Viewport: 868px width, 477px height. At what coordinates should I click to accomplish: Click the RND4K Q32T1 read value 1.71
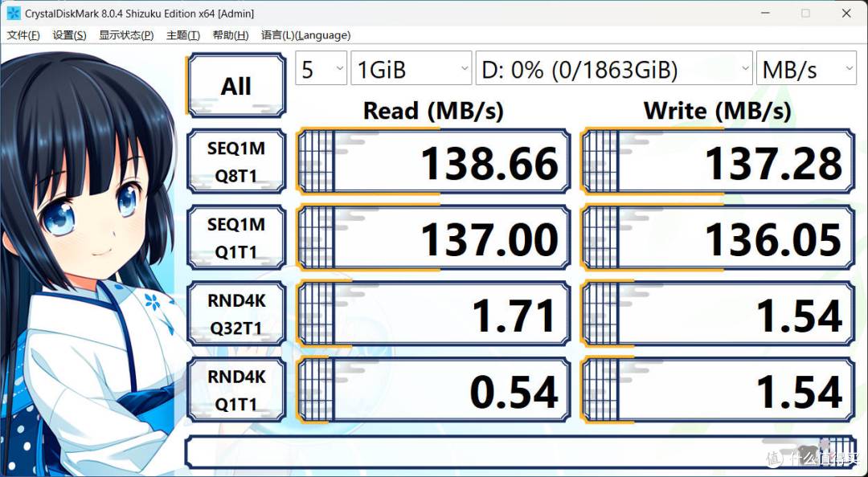click(x=433, y=314)
